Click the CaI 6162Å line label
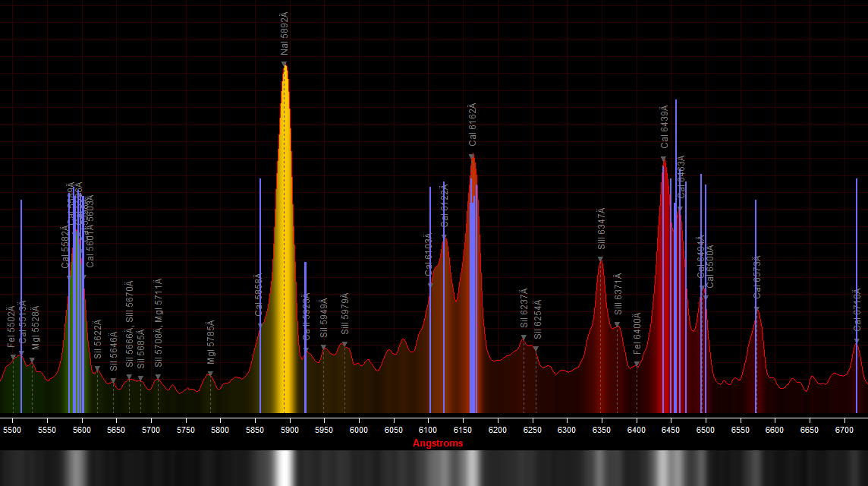The height and width of the screenshot is (486, 868). click(x=472, y=125)
